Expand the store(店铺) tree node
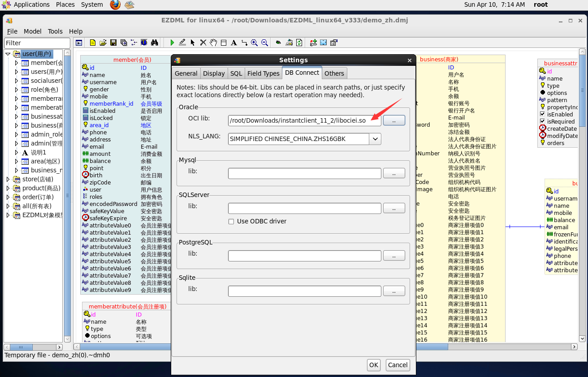588x377 pixels. pyautogui.click(x=8, y=179)
